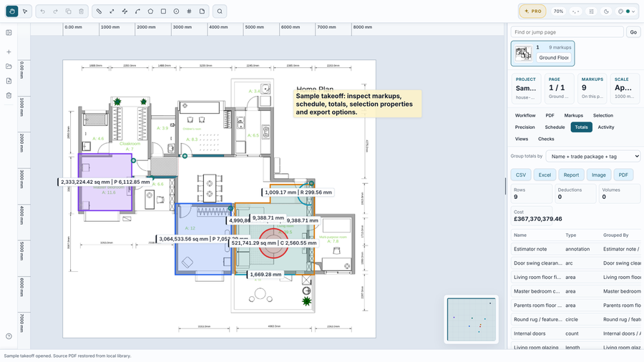
Task: Click the trash bin icon in left sidebar
Action: click(x=9, y=96)
